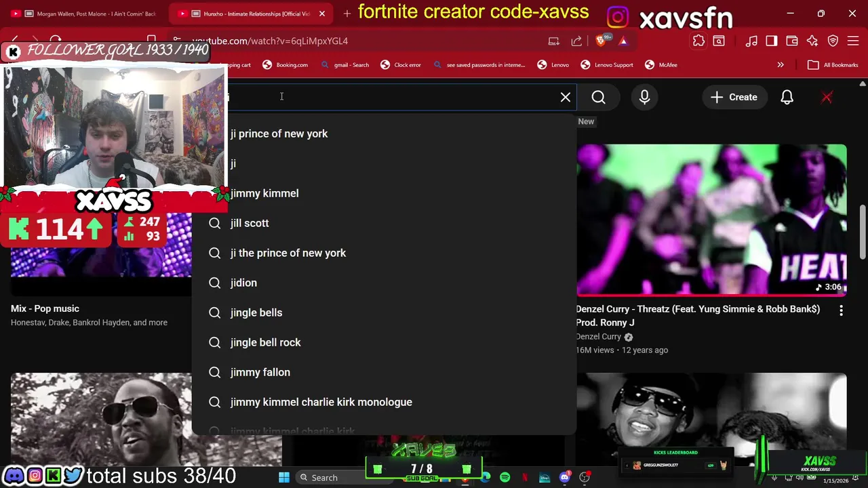Expand the hidden bookmarks chevron

pos(781,65)
